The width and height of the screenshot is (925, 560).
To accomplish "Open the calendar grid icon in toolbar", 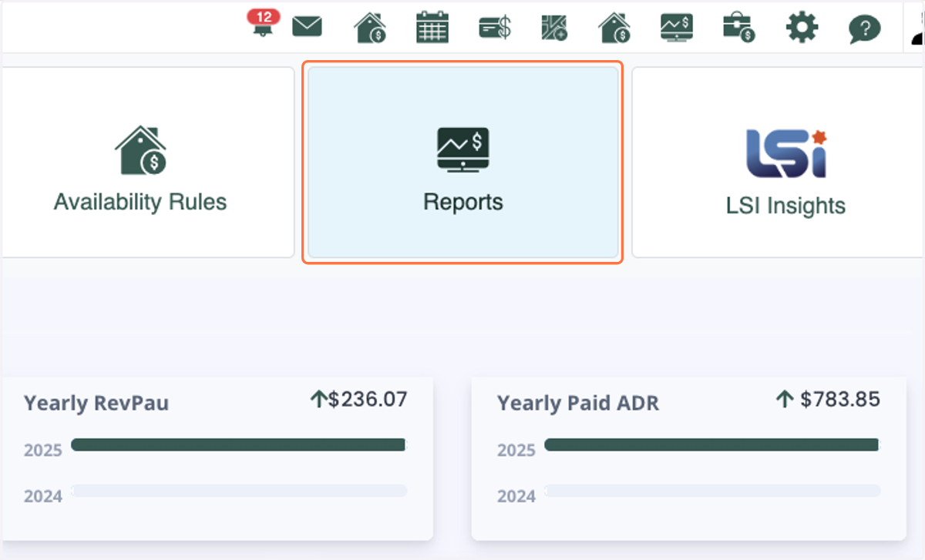I will (432, 27).
